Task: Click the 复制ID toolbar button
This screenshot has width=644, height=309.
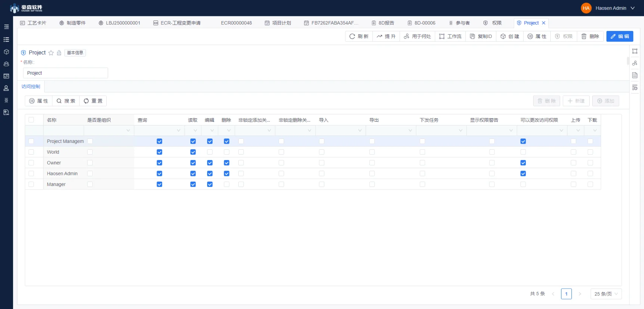Action: 481,36
